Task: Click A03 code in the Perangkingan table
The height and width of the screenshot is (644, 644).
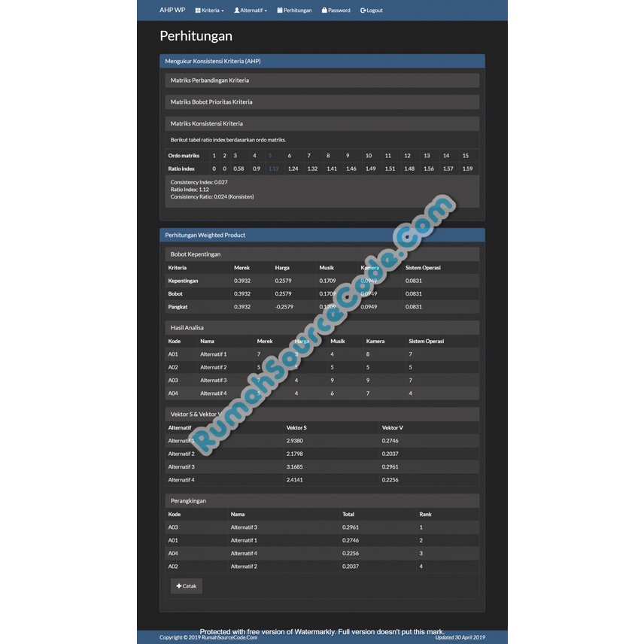Action: (173, 527)
